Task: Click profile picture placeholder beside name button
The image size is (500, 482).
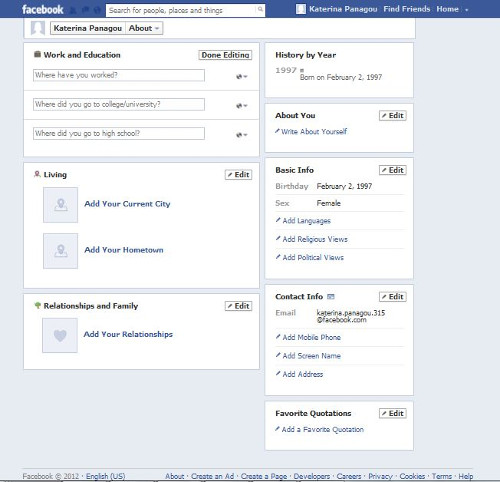Action: (x=38, y=28)
